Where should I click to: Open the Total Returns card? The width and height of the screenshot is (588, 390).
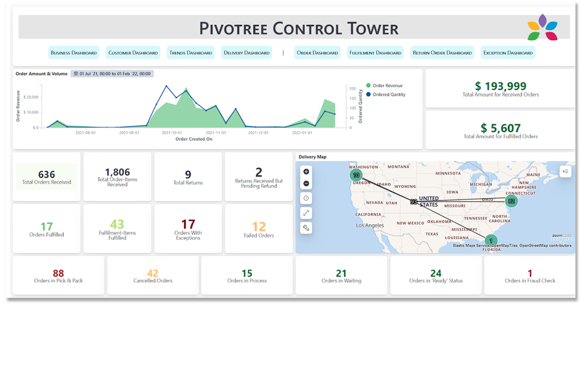pos(188,177)
